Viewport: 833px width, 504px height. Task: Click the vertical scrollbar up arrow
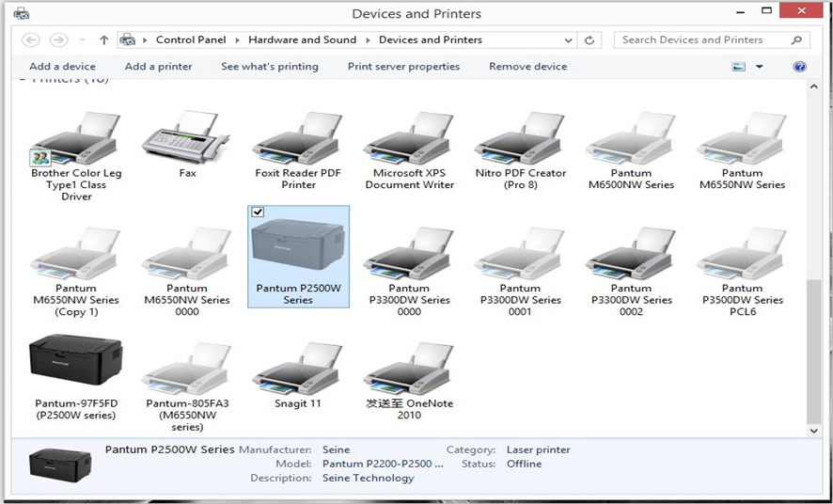(814, 87)
